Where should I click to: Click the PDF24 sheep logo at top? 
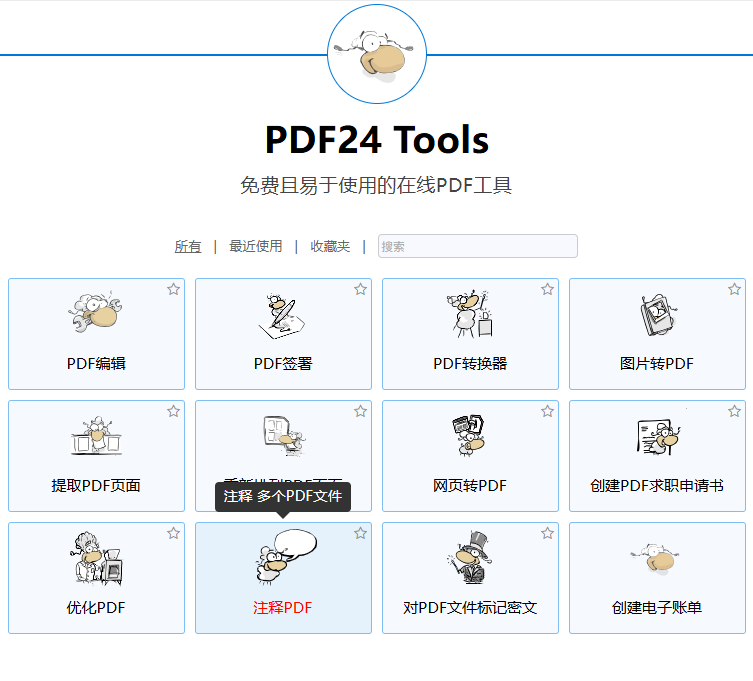tap(377, 54)
